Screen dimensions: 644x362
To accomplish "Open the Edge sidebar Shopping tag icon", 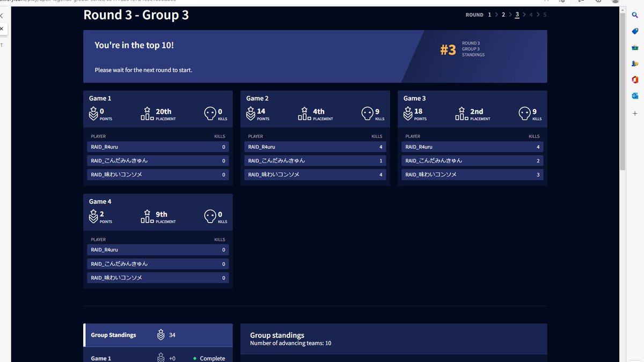I will pos(635,31).
